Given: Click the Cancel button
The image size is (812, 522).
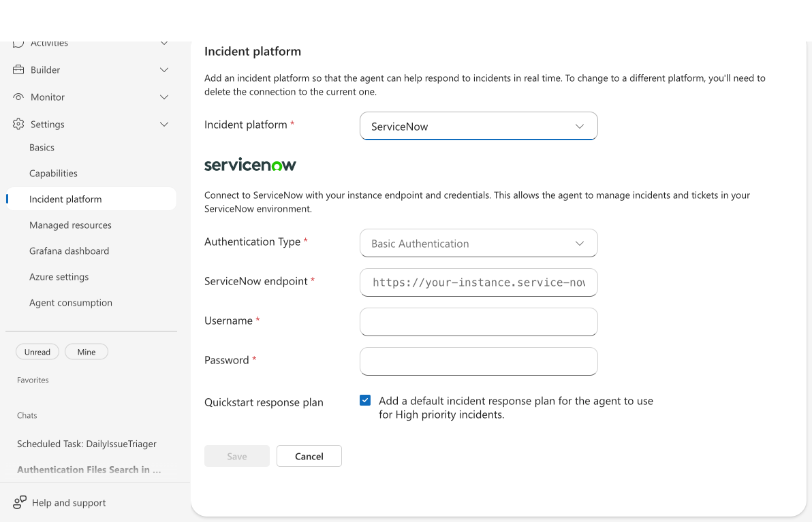Looking at the screenshot, I should (309, 456).
